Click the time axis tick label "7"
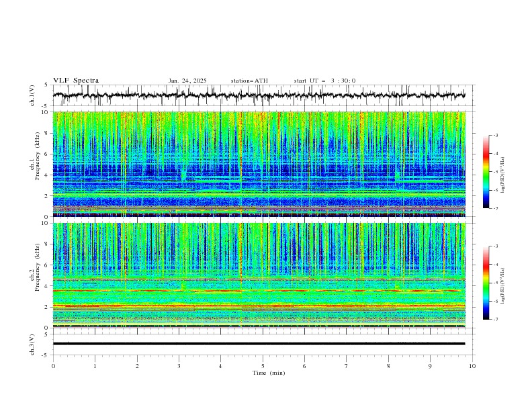The width and height of the screenshot is (532, 411). [347, 366]
